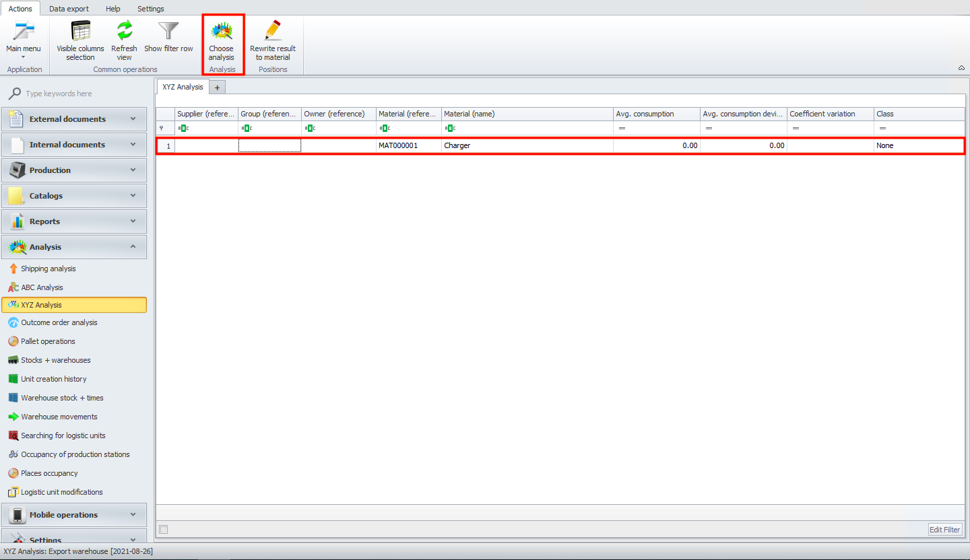Click the Edit Filter button
970x560 pixels.
point(945,530)
